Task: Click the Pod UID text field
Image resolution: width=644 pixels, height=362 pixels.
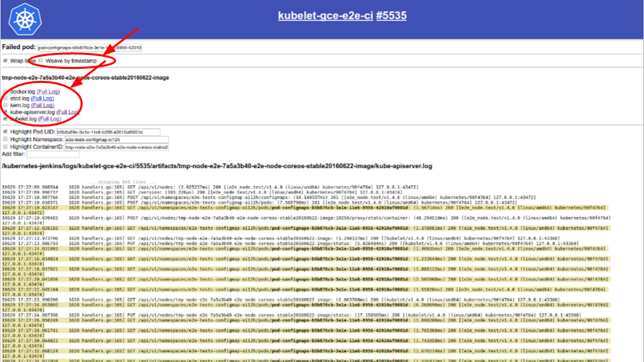Action: pos(108,132)
